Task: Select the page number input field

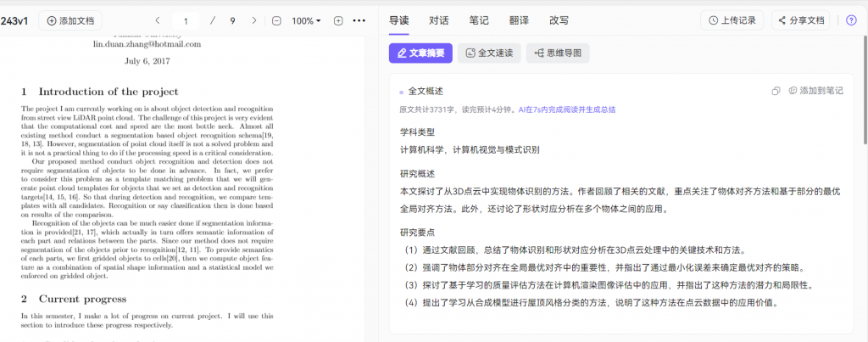Action: coord(186,21)
